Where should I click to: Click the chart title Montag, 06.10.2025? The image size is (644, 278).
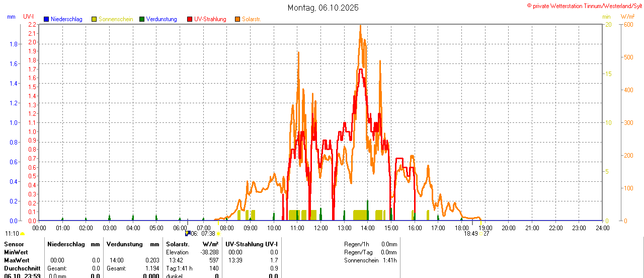pyautogui.click(x=323, y=8)
